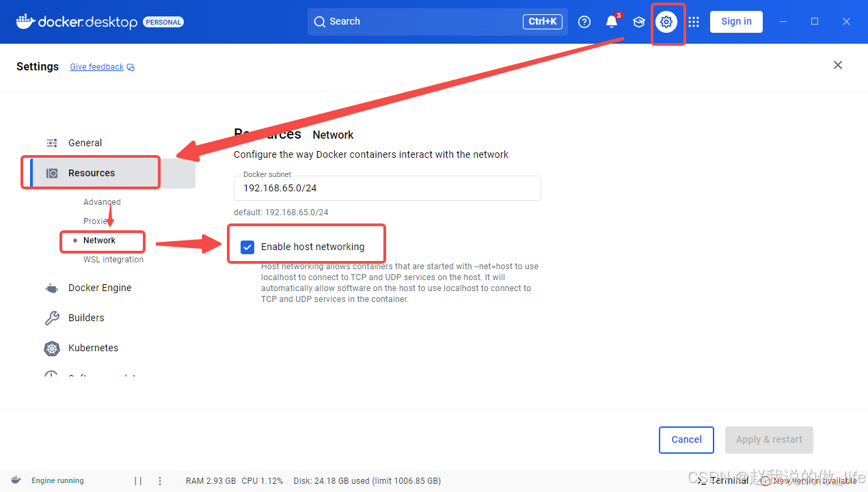
Task: Open the Advanced resources subsection
Action: pyautogui.click(x=102, y=202)
